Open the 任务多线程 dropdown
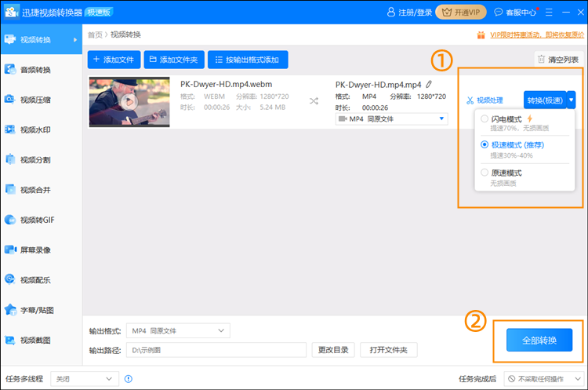The height and width of the screenshot is (390, 588). tap(85, 379)
